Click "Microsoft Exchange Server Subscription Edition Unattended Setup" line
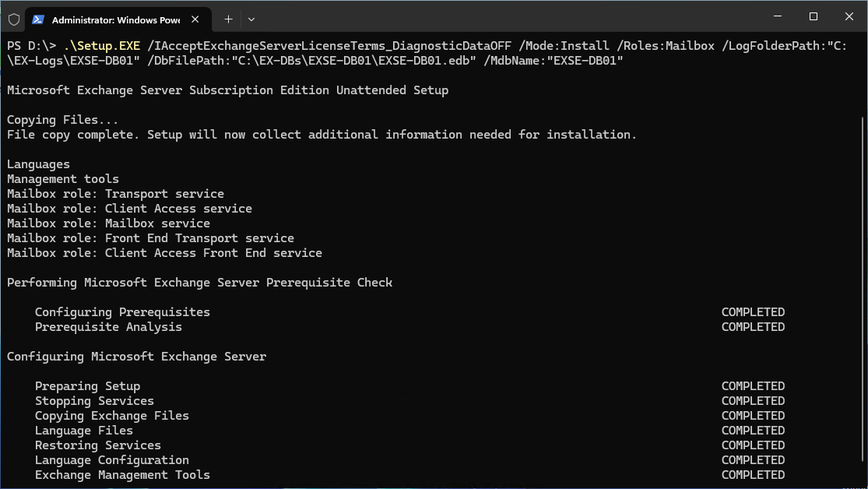 [227, 90]
